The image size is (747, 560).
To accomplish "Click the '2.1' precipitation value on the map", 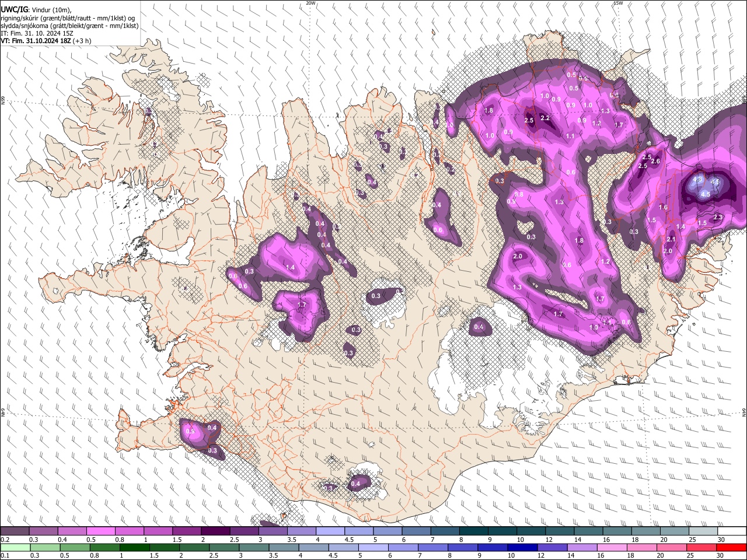I will pyautogui.click(x=671, y=239).
